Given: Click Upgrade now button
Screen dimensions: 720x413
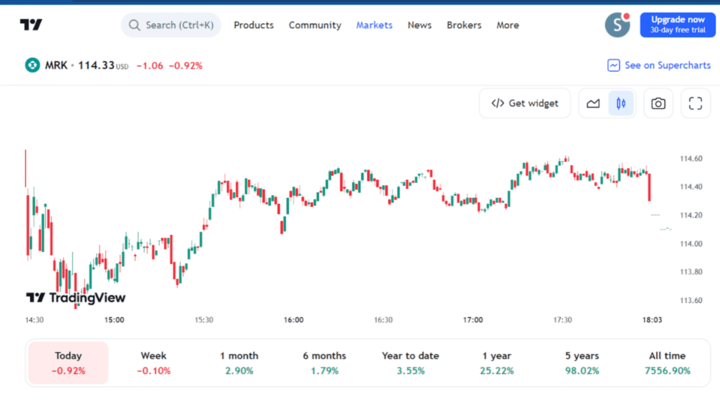Looking at the screenshot, I should point(678,25).
